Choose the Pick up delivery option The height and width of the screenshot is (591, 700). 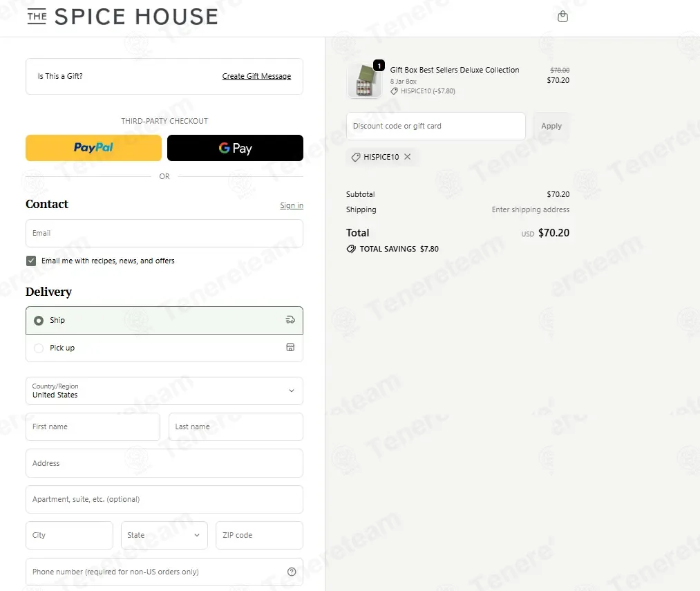click(39, 348)
